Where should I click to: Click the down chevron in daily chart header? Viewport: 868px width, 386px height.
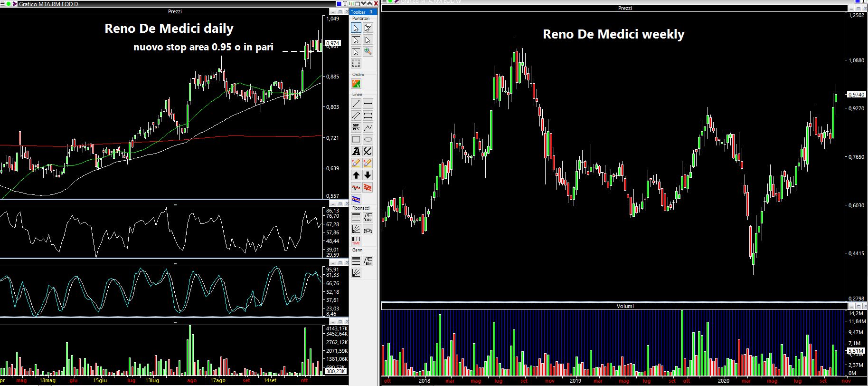tap(363, 3)
